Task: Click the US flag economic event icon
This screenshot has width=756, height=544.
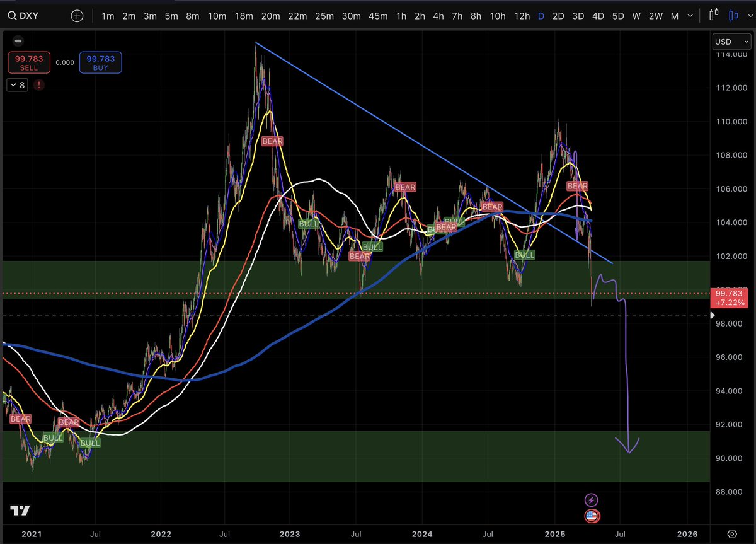Action: coord(592,516)
